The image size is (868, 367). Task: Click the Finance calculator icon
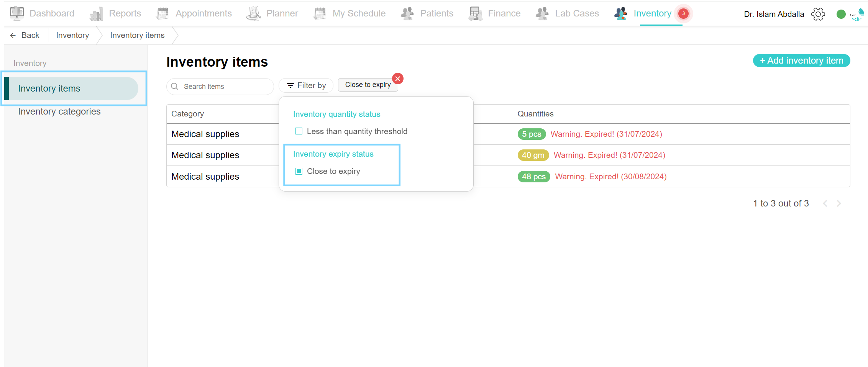click(x=475, y=14)
